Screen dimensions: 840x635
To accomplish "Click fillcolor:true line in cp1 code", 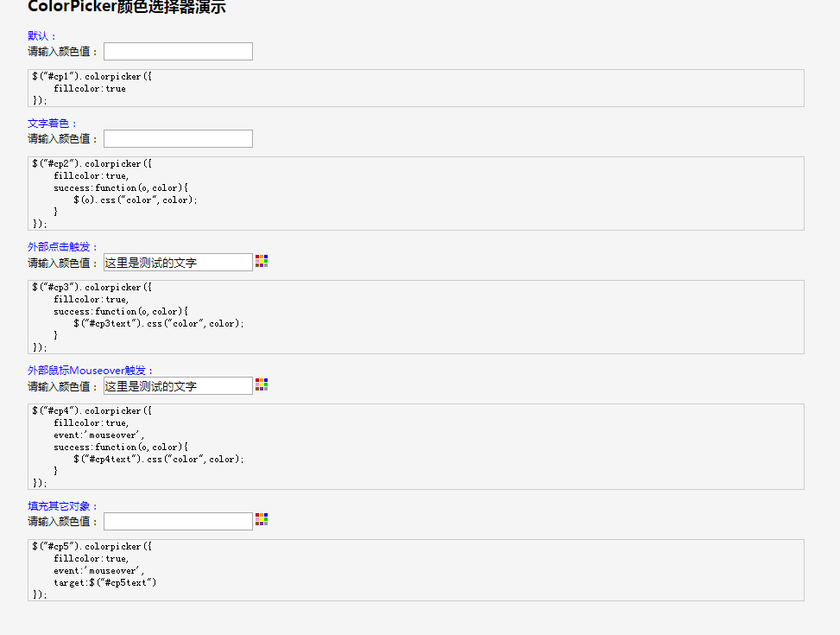I will pos(90,88).
